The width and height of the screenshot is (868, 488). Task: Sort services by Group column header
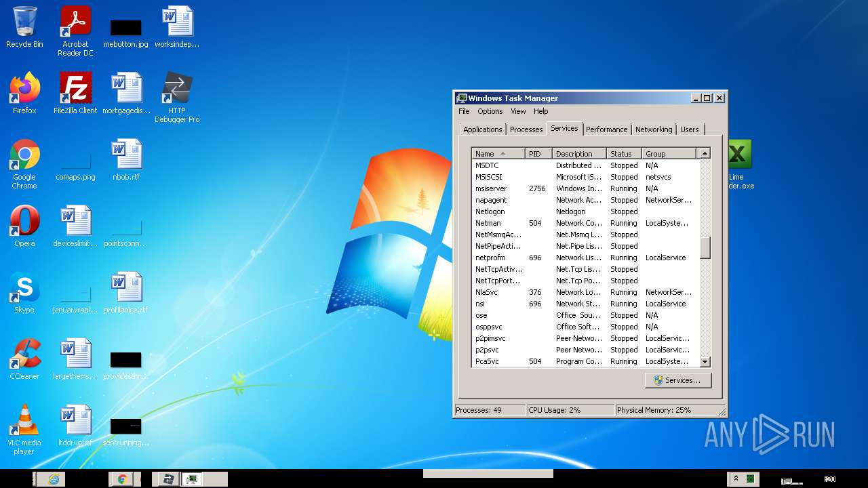pos(669,154)
